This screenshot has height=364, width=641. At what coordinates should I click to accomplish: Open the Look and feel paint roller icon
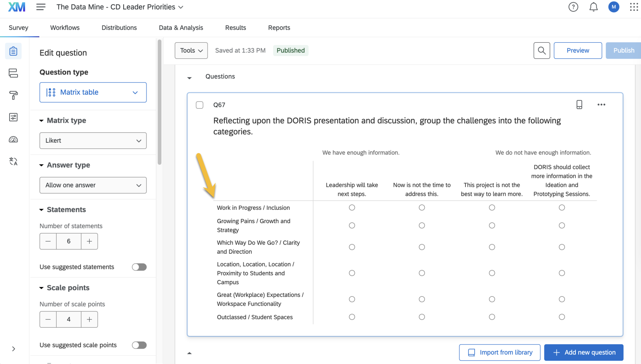point(13,95)
